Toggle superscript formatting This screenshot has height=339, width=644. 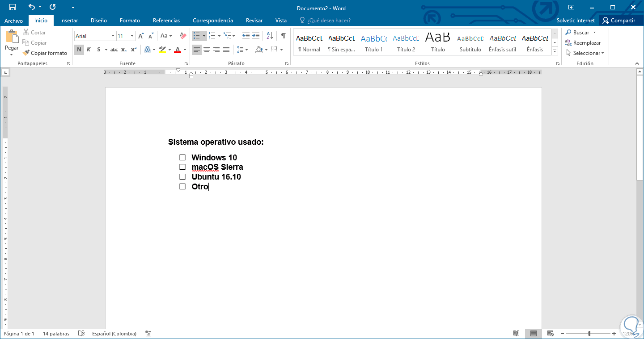(134, 50)
